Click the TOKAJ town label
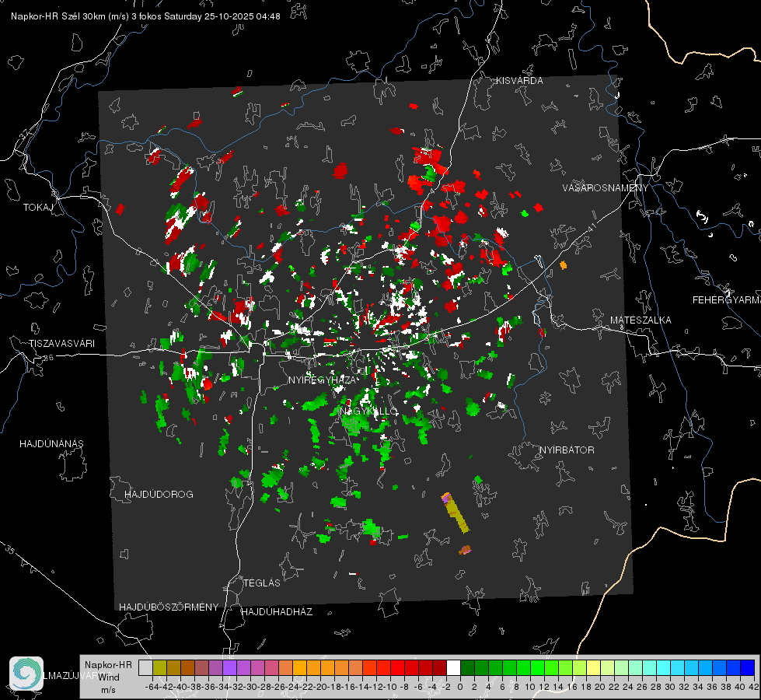The width and height of the screenshot is (761, 700). point(37,208)
